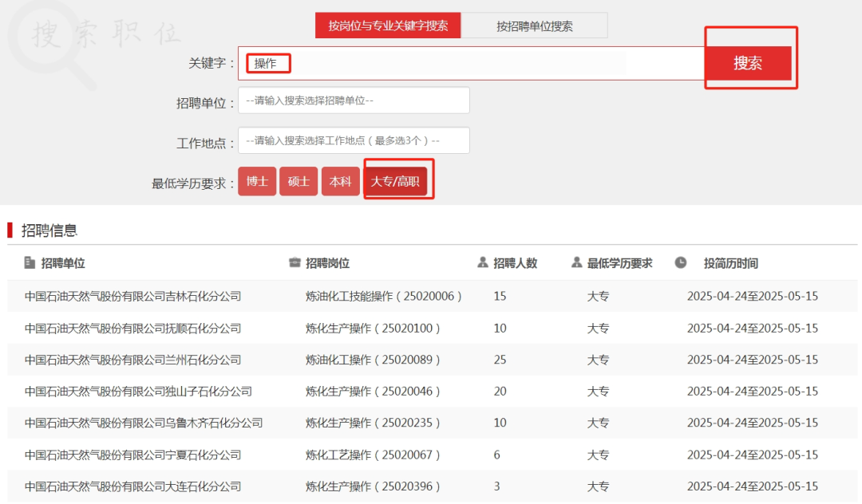This screenshot has width=862, height=504.
Task: Switch to 按招聘单位搜索 tab
Action: [534, 26]
